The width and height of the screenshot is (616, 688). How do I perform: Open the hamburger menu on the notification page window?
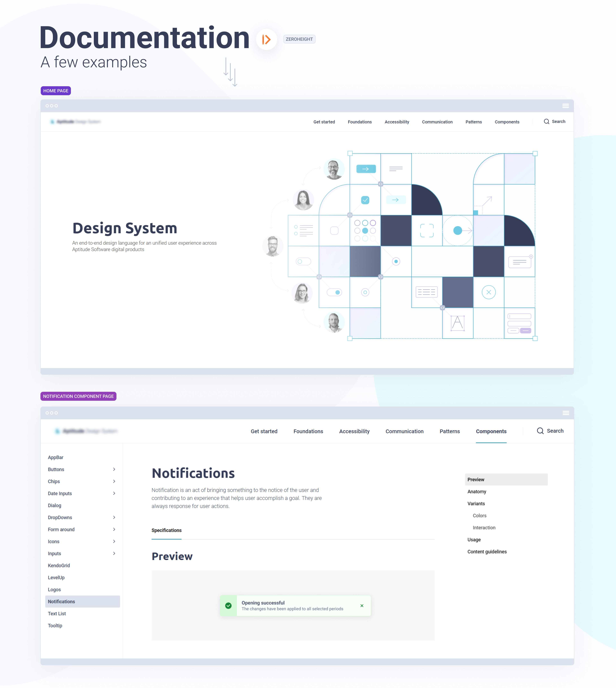click(566, 413)
